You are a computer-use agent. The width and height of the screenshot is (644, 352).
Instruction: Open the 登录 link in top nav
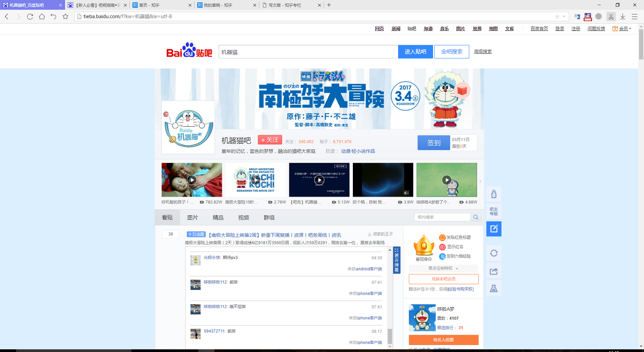[559, 29]
